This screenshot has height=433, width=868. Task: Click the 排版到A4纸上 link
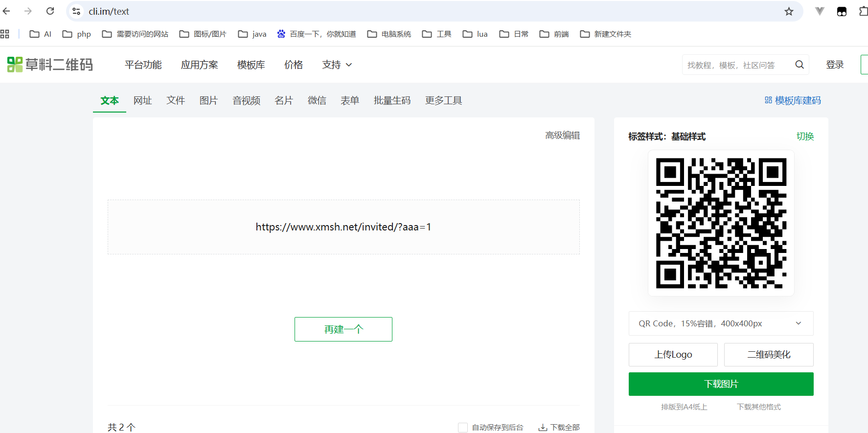[x=684, y=407]
